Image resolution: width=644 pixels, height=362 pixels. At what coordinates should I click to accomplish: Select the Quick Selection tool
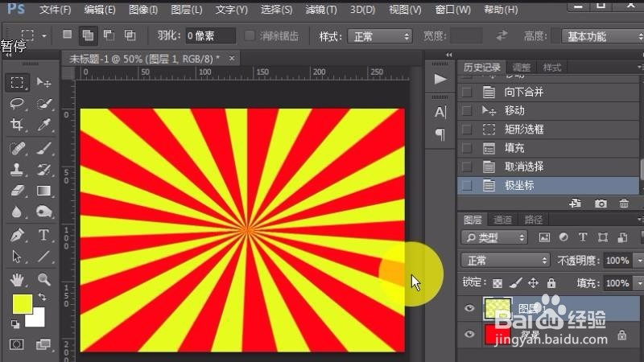43,104
